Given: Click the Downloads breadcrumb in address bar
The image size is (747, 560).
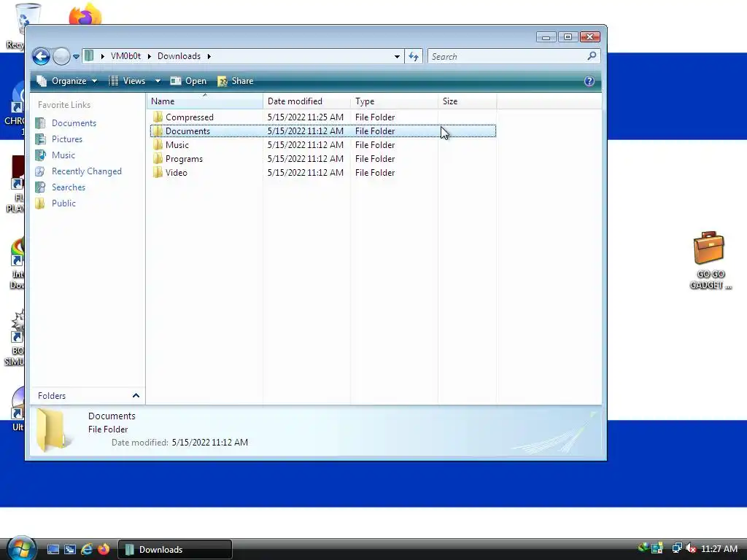Looking at the screenshot, I should 179,56.
